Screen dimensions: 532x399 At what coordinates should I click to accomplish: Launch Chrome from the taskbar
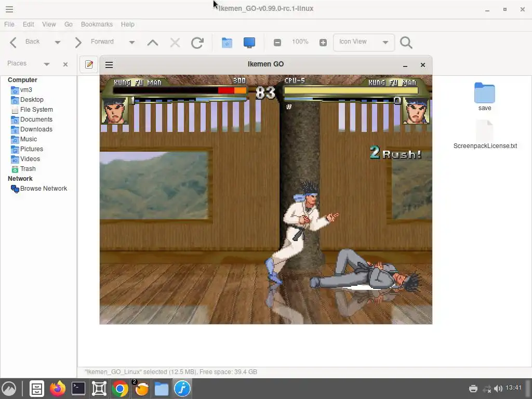(x=120, y=389)
